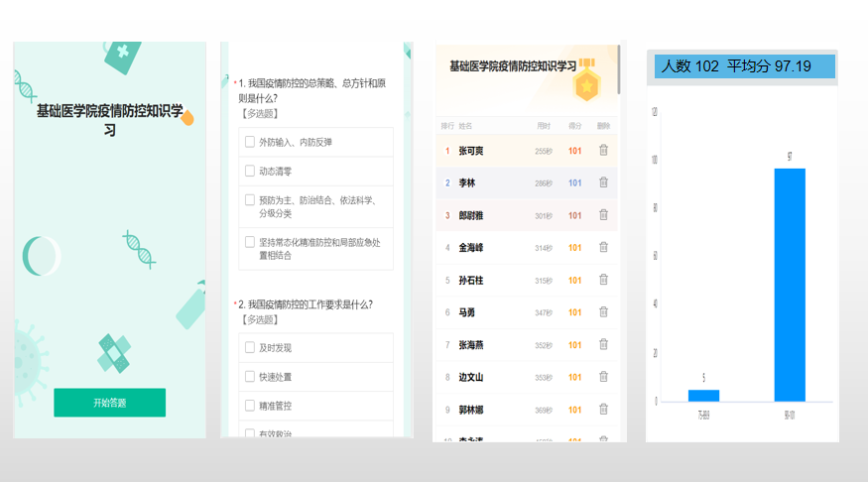Click the 开始答题 button
The height and width of the screenshot is (482, 868).
109,403
